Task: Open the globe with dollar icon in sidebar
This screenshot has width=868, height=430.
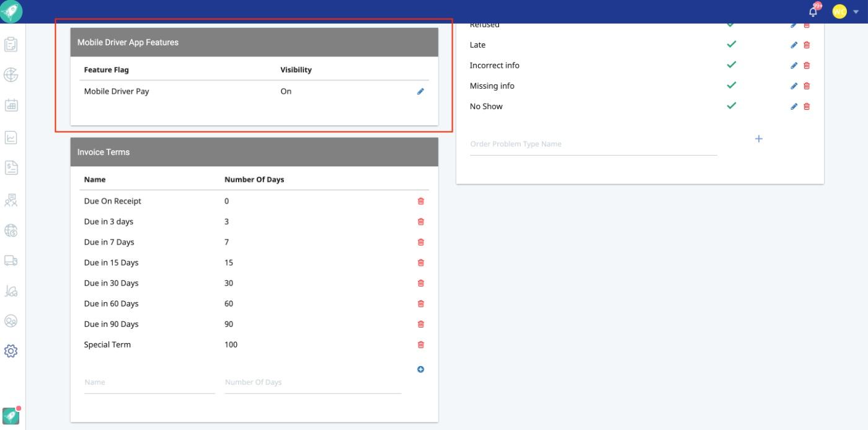Action: tap(11, 230)
